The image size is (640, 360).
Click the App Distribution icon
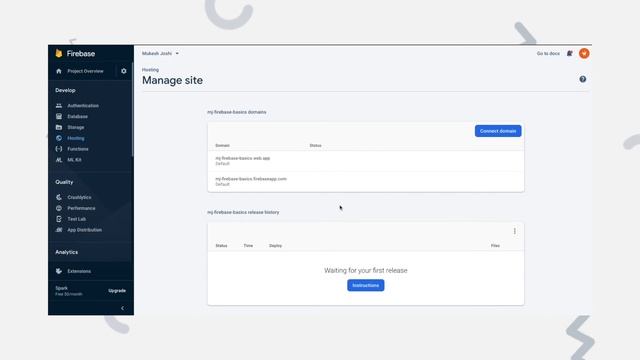pyautogui.click(x=59, y=230)
